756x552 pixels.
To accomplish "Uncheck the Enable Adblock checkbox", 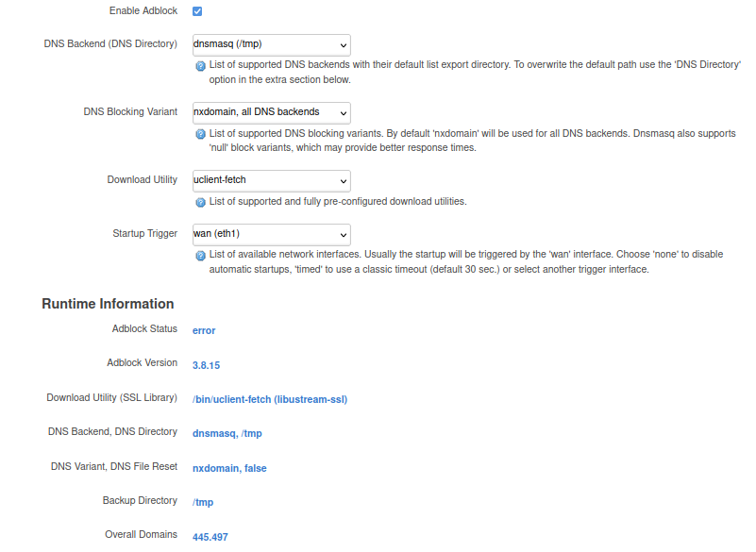I will (197, 11).
